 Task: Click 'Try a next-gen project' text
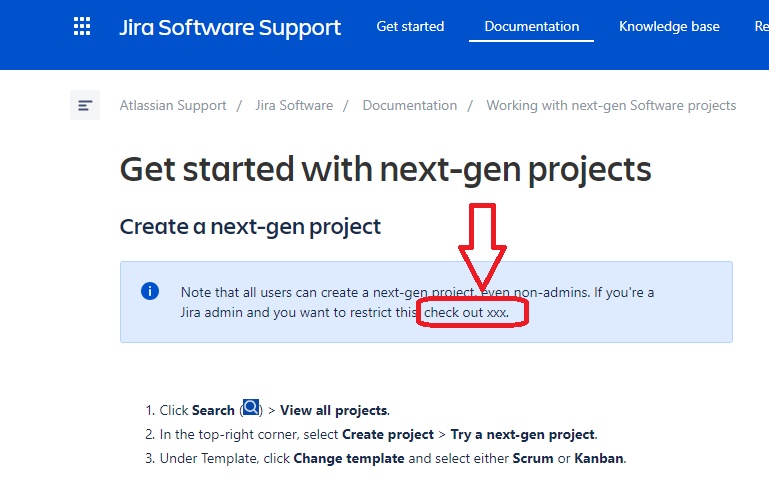[522, 434]
